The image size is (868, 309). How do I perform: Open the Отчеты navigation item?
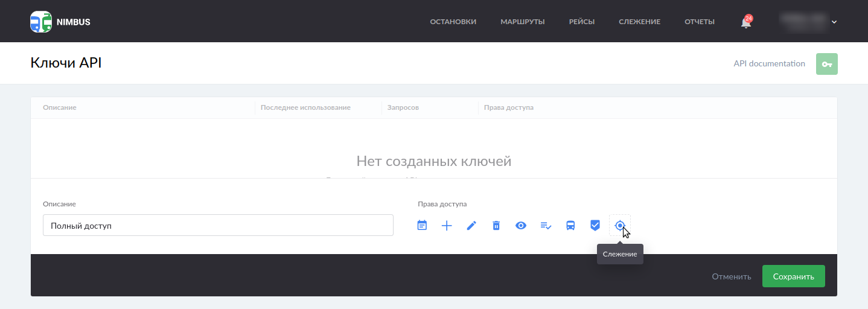click(x=699, y=22)
